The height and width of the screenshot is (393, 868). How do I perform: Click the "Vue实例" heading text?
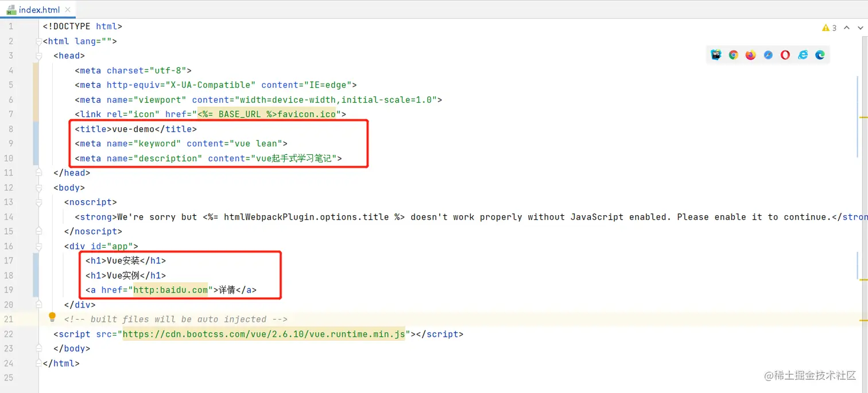[123, 275]
